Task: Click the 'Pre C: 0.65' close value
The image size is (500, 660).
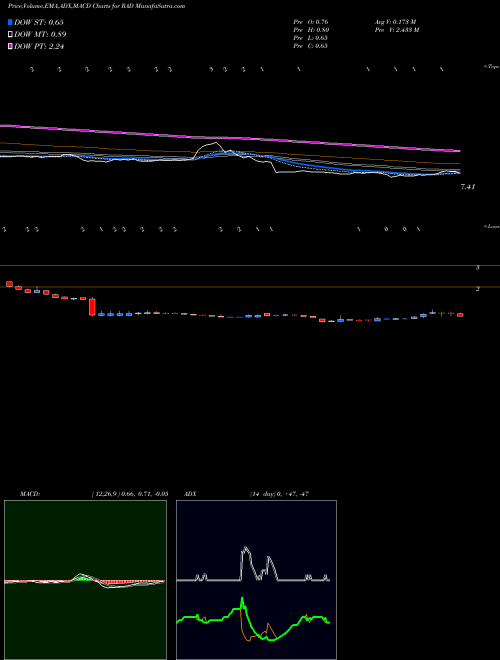Action: point(311,46)
